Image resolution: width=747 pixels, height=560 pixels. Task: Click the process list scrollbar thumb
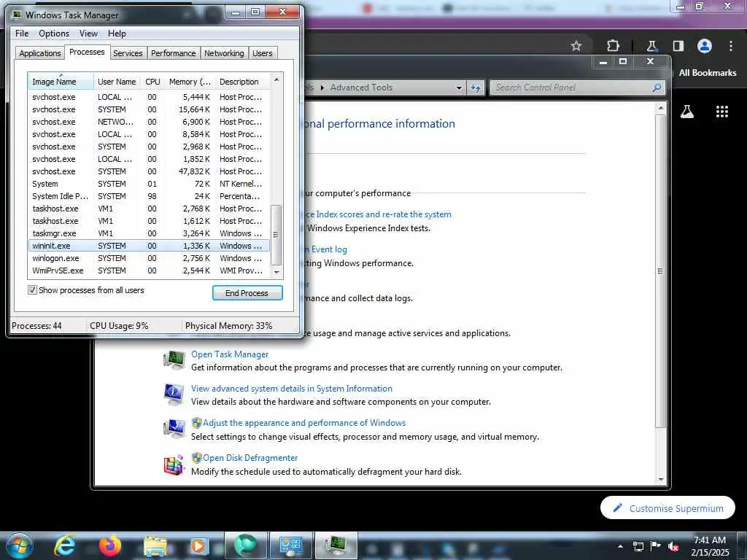tap(276, 235)
